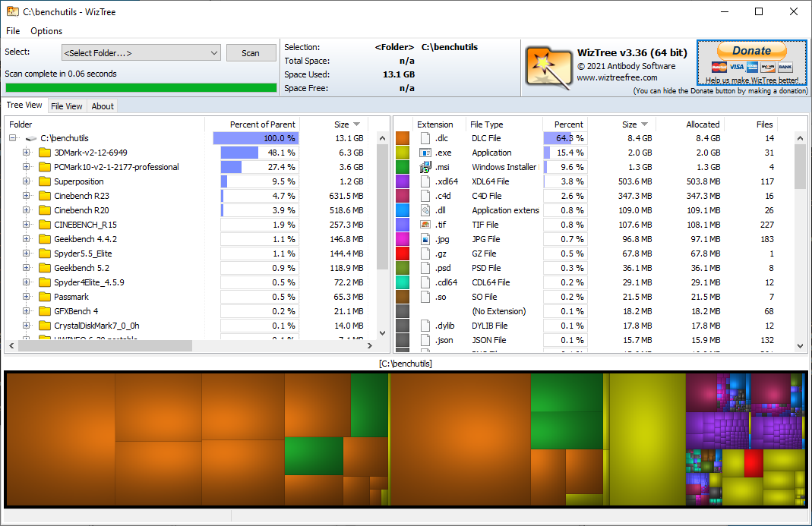The width and height of the screenshot is (812, 526).
Task: Click the folder icon for 3DMark-v2-12-6949
Action: click(x=45, y=153)
